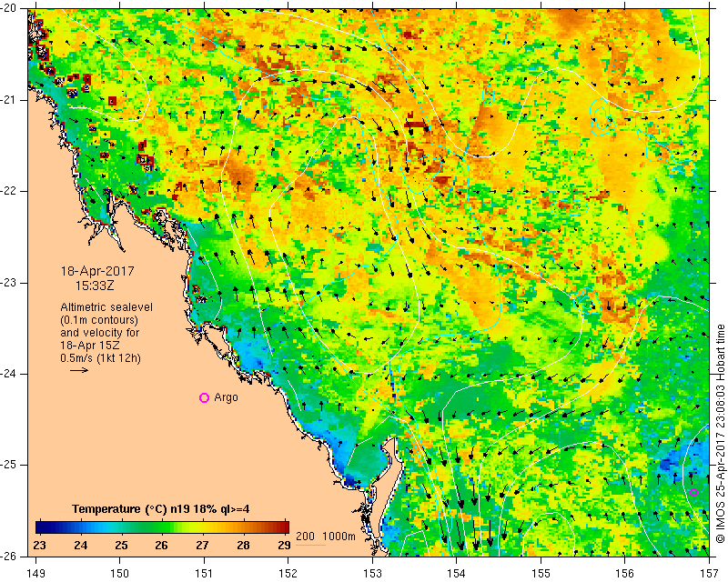Click the colorbar value '23'
Viewport: 728px width, 582px height.
pos(40,545)
